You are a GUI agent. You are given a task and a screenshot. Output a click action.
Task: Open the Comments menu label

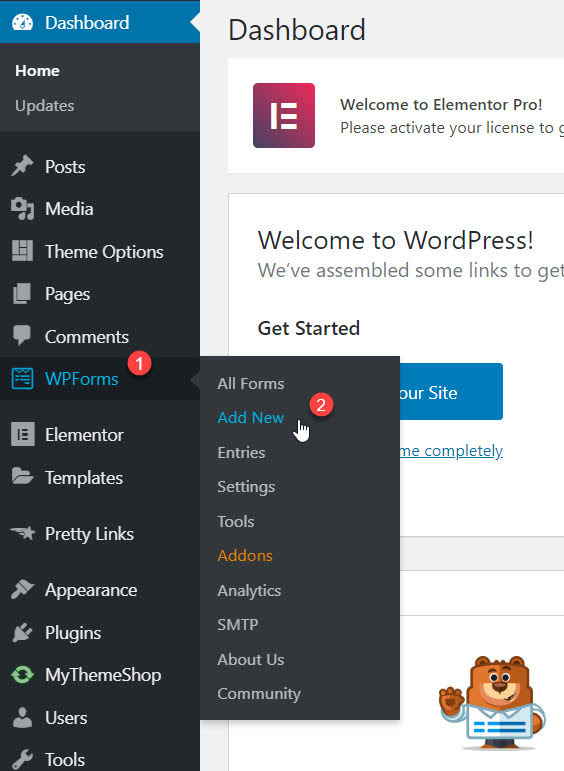coord(87,337)
